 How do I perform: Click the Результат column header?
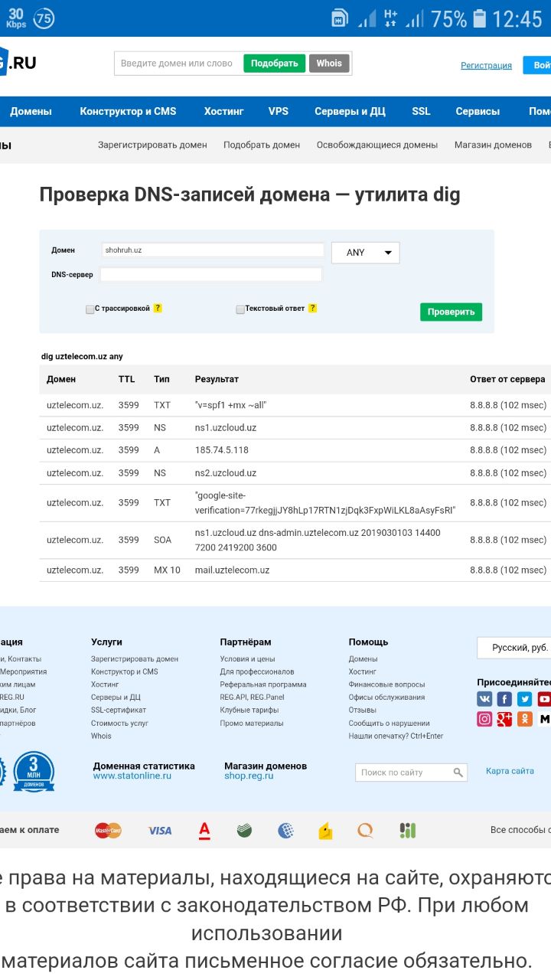217,379
